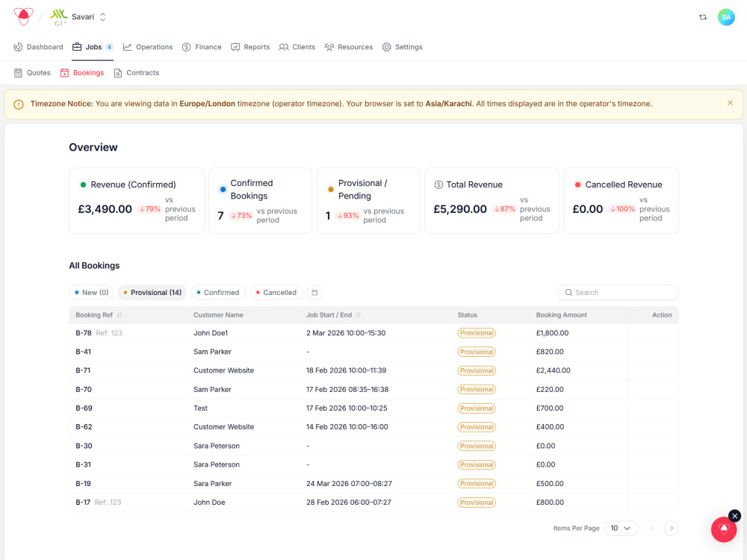Open booking B-69

pyautogui.click(x=84, y=408)
